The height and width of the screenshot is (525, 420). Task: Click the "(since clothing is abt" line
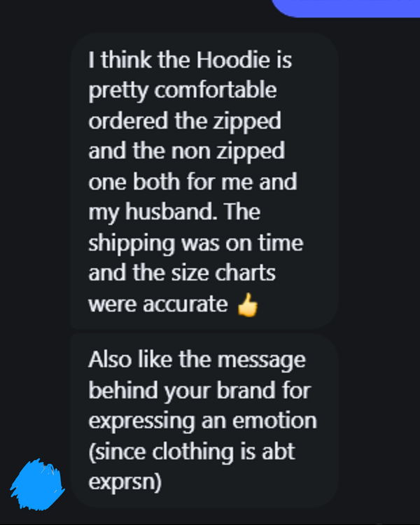point(192,452)
